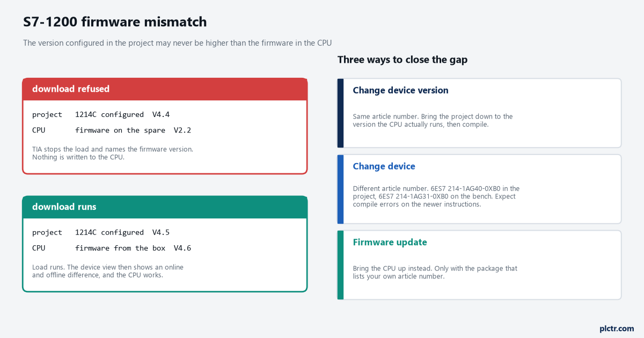Click the green 'Firmware update' heading
This screenshot has width=644, height=338.
(390, 243)
